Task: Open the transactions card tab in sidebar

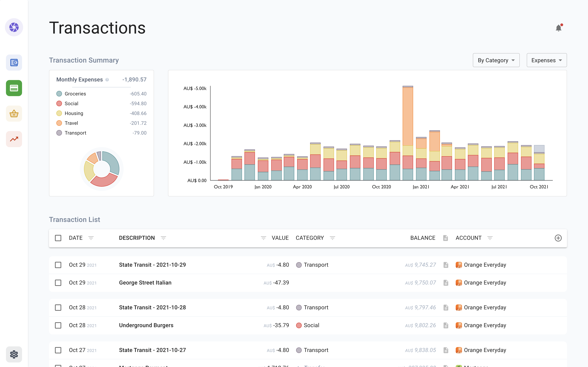Action: pos(14,88)
